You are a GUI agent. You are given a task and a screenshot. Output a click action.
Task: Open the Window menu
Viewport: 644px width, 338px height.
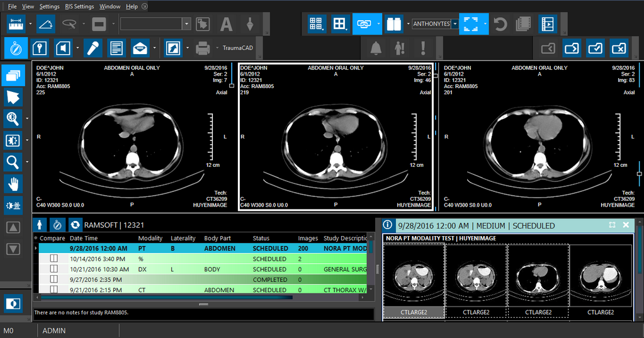point(110,6)
